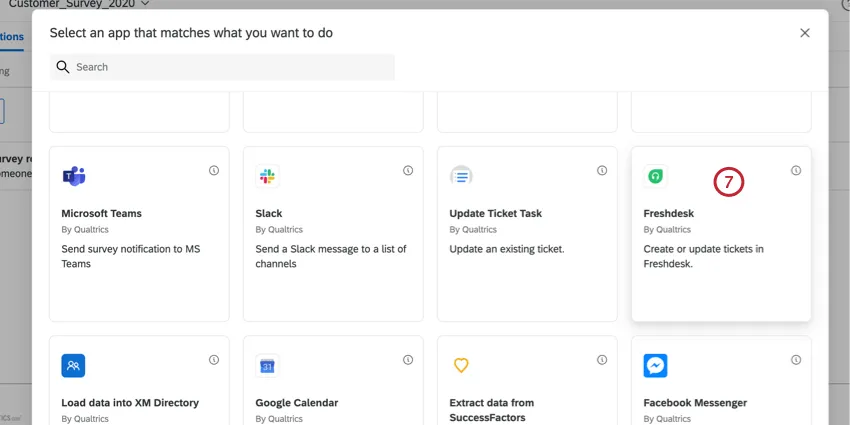850x425 pixels.
Task: Click the Update Ticket Task icon
Action: click(461, 176)
